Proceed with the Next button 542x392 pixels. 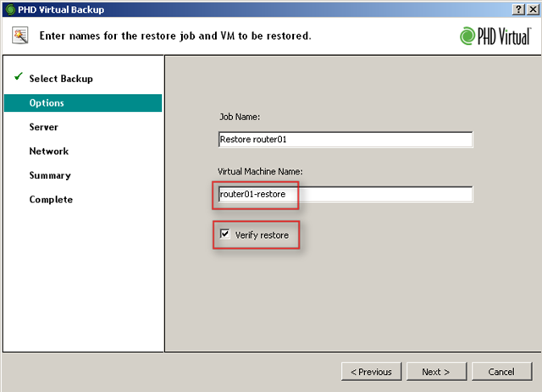(435, 372)
